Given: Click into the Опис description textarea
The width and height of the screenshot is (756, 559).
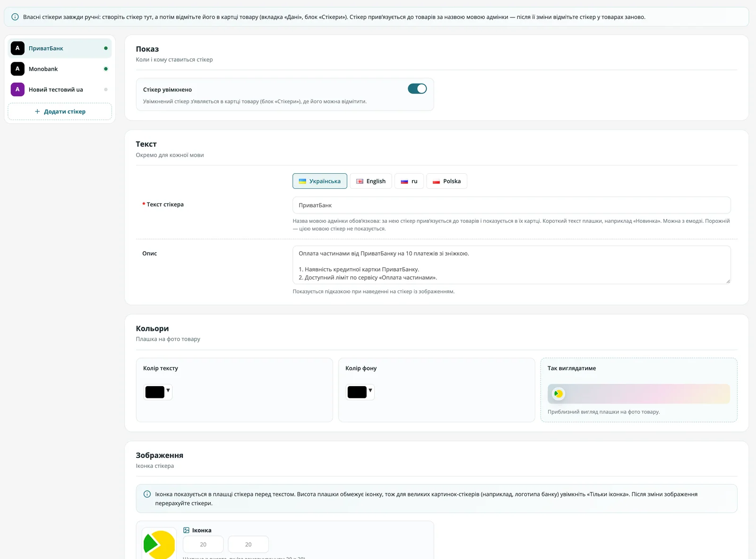Looking at the screenshot, I should coord(512,265).
